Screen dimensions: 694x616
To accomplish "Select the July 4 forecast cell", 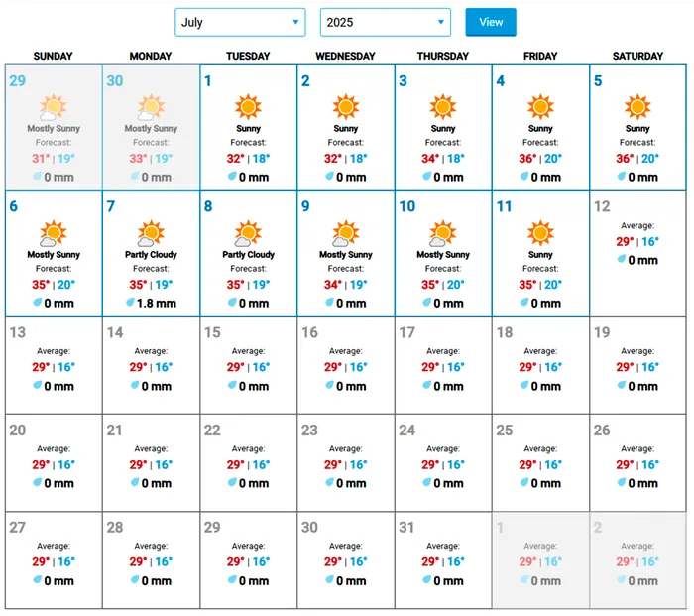I will tap(540, 127).
